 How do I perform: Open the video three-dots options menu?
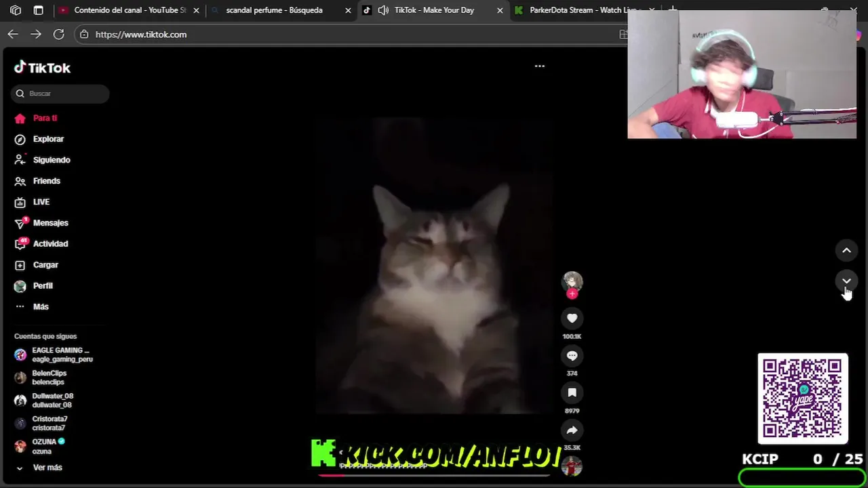pos(540,66)
